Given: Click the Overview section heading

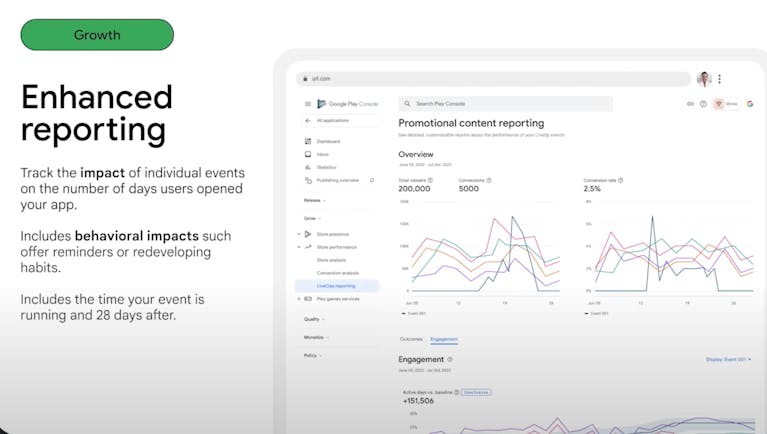Looking at the screenshot, I should point(416,155).
